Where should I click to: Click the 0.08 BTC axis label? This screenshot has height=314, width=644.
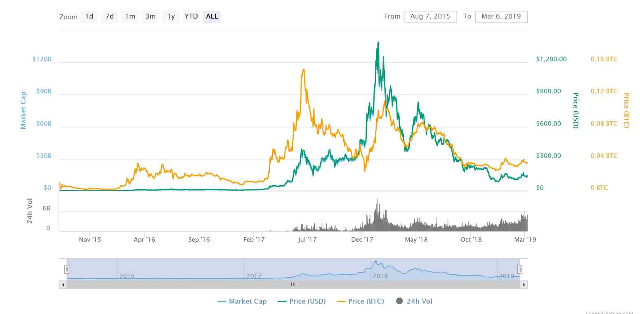click(604, 123)
